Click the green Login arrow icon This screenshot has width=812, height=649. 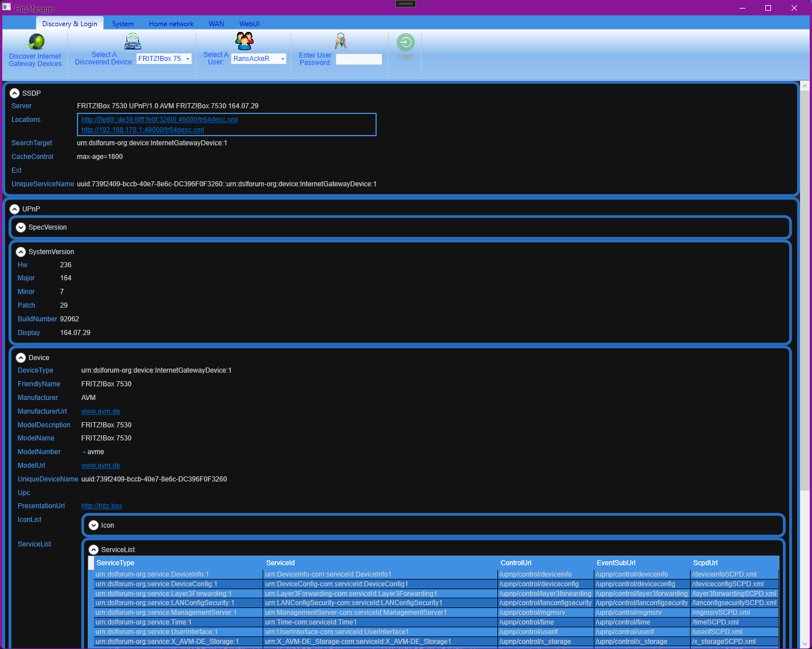click(405, 42)
